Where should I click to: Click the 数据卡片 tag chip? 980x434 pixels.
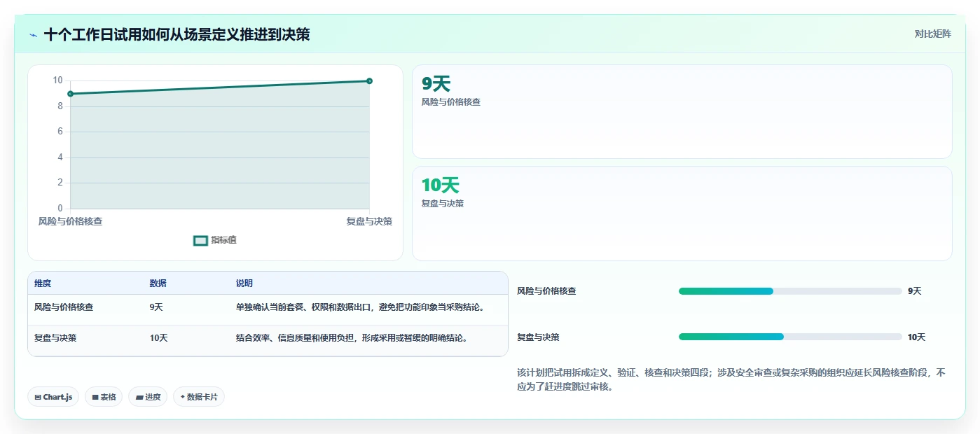(x=199, y=397)
